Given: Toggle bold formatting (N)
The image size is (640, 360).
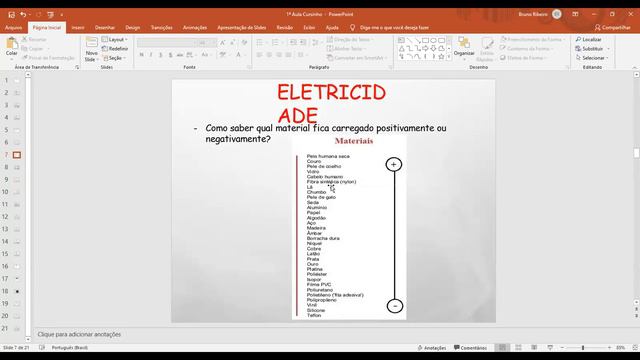Looking at the screenshot, I should tap(142, 55).
